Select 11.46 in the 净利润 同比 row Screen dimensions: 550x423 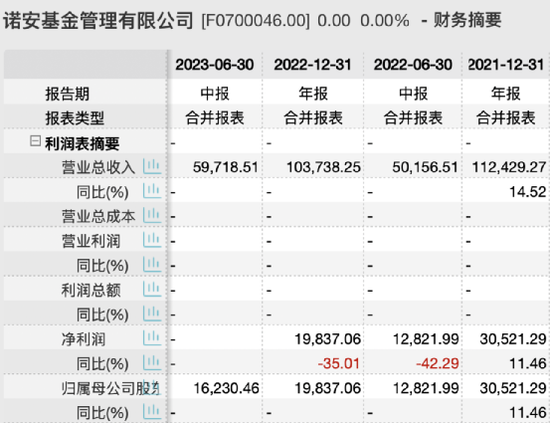click(x=528, y=364)
